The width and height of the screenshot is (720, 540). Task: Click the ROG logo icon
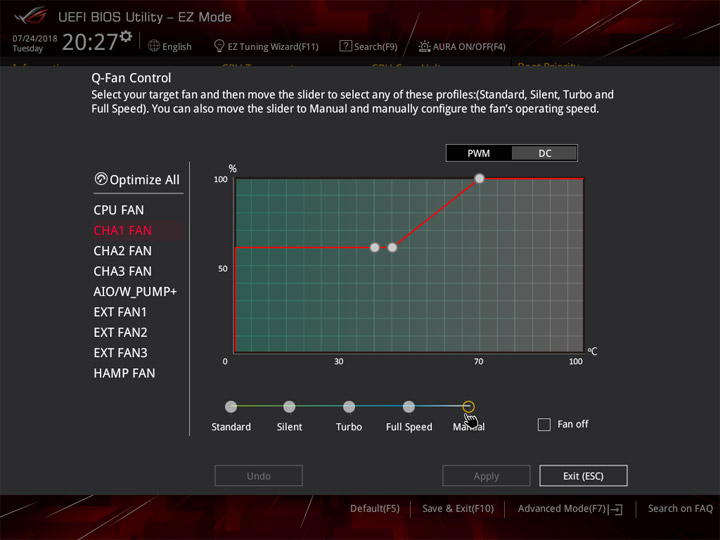coord(31,16)
